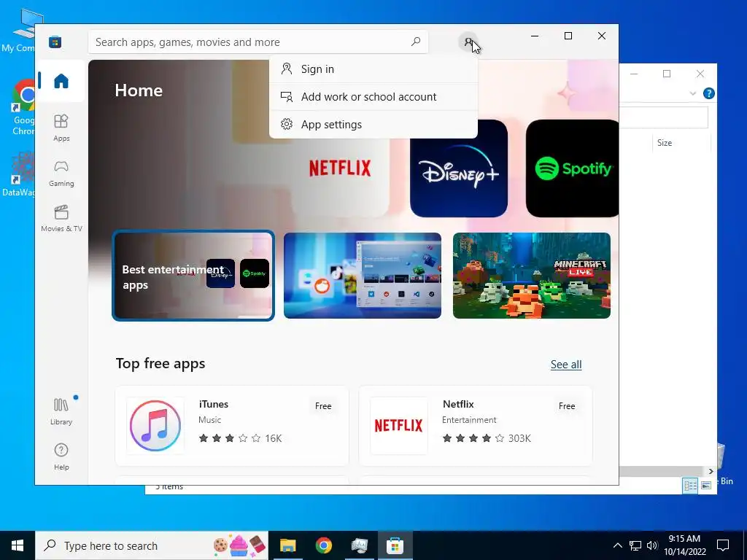Open the Disney+ featured tile
This screenshot has width=747, height=560.
(x=458, y=168)
